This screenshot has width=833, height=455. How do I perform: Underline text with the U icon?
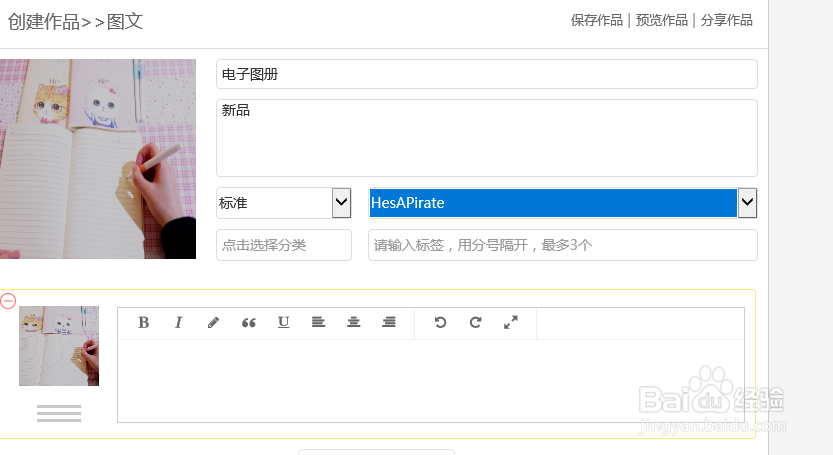click(284, 322)
